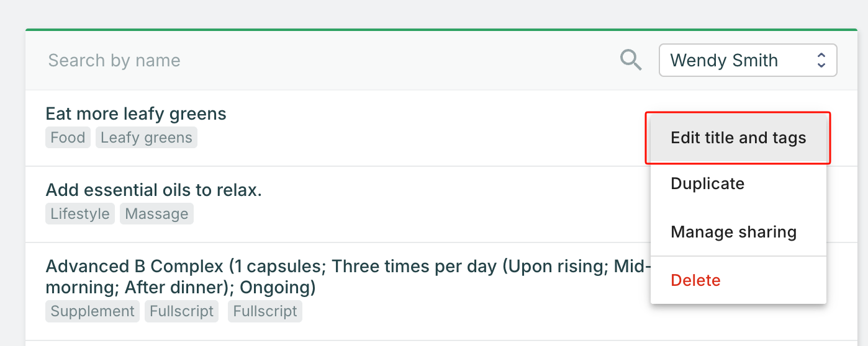
Task: Open the Wendy Smith practitioner dropdown
Action: pos(747,60)
